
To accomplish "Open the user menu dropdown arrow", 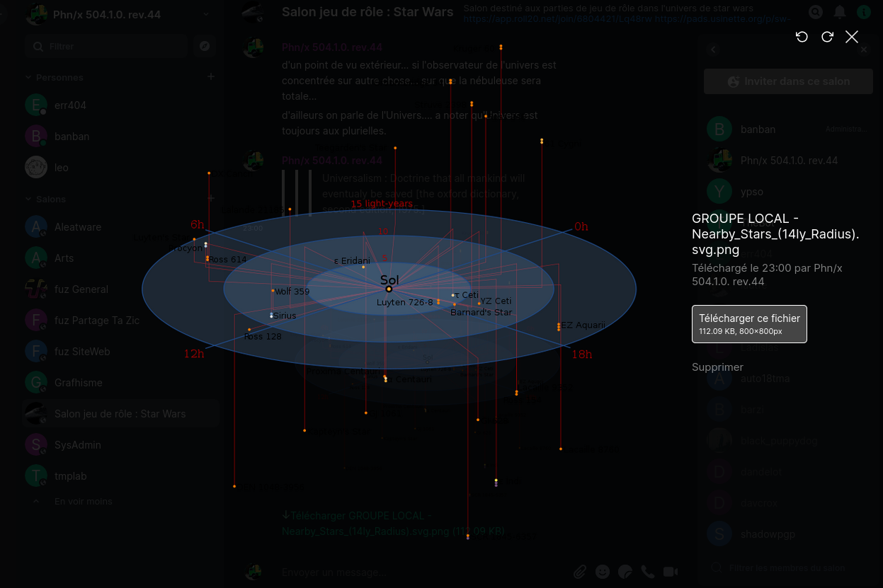I will click(x=206, y=14).
